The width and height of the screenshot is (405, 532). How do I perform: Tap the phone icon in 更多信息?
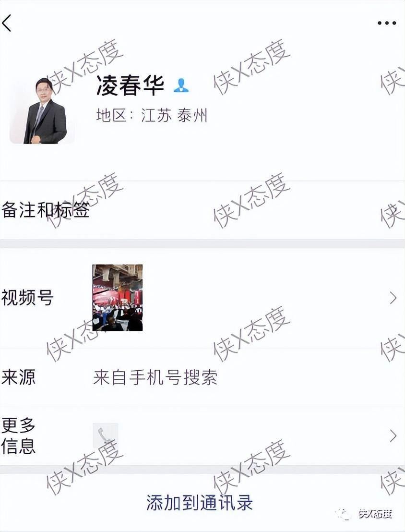(106, 435)
